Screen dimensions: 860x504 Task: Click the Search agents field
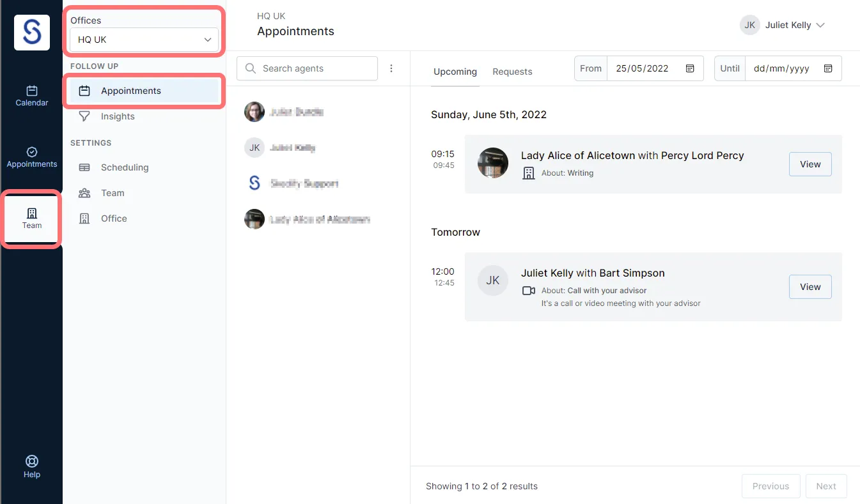point(307,68)
